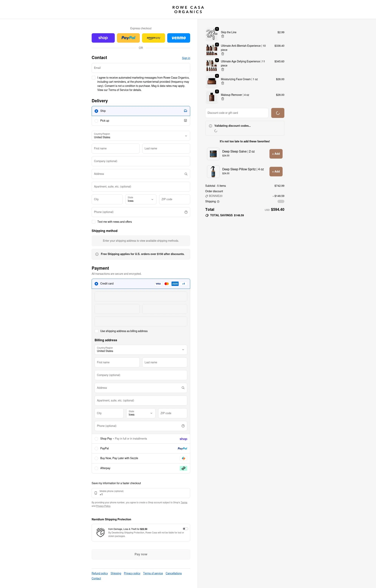
Task: Enable Use shipping address as billing address
Action: pyautogui.click(x=97, y=331)
